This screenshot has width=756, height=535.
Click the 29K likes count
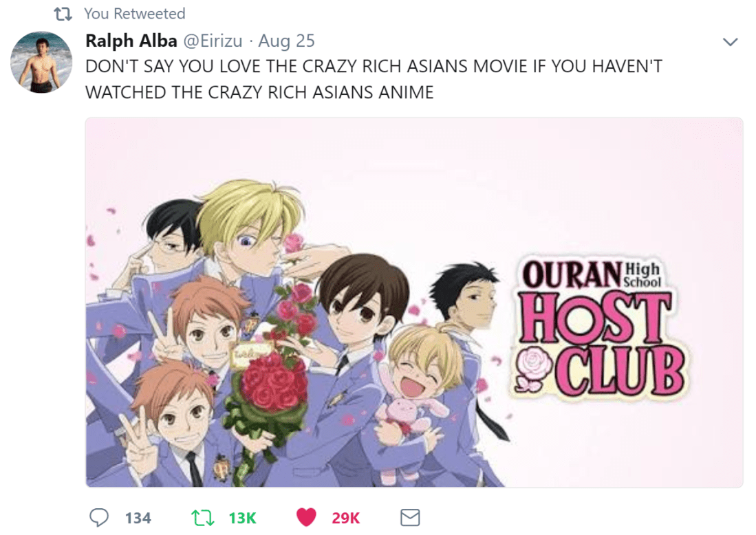[x=346, y=518]
